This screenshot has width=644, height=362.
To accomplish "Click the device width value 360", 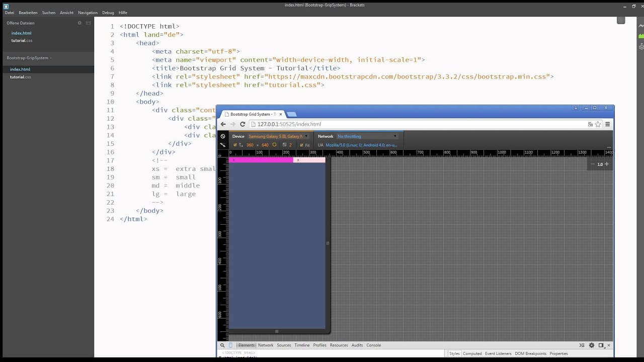I will click(x=250, y=145).
